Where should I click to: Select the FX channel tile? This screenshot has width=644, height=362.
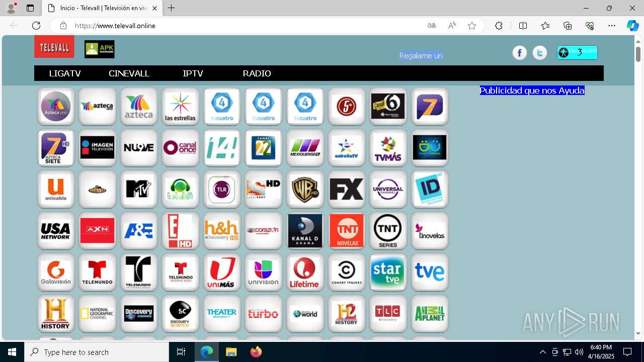click(347, 189)
